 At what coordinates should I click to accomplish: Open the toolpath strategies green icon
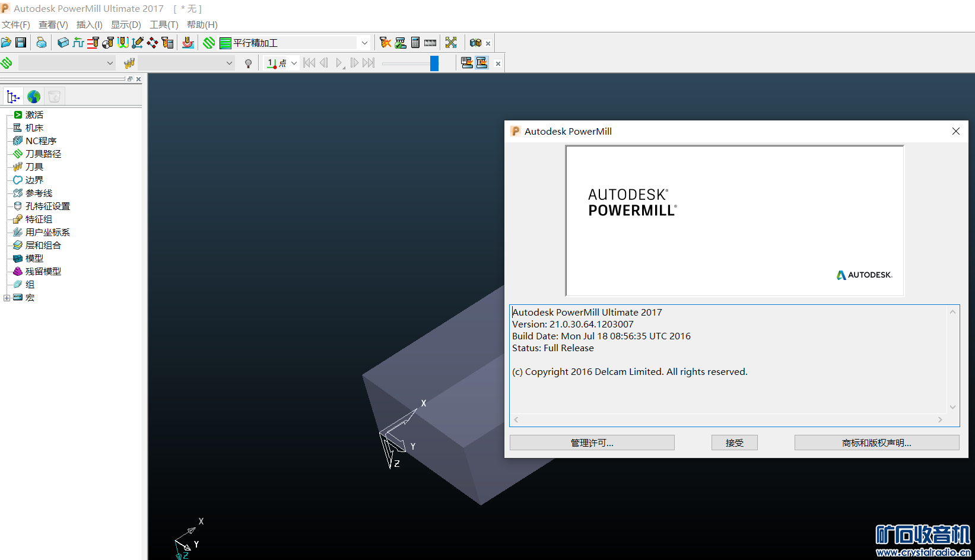click(x=209, y=43)
